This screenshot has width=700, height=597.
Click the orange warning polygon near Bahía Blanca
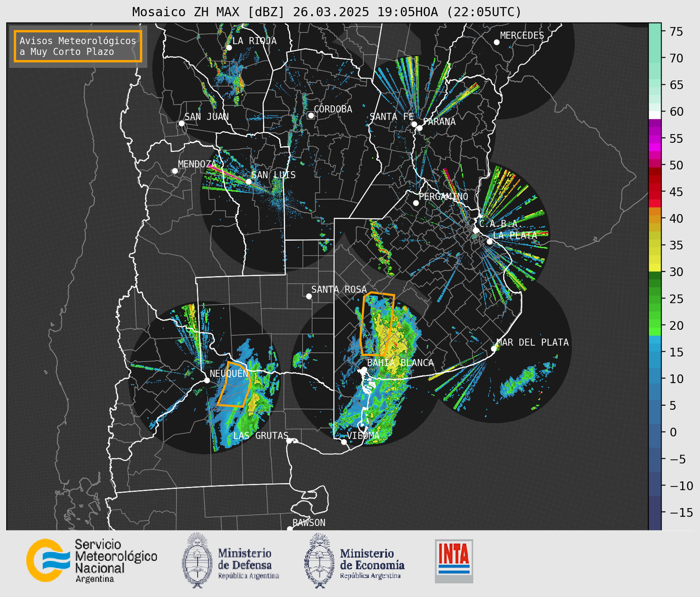(x=377, y=324)
